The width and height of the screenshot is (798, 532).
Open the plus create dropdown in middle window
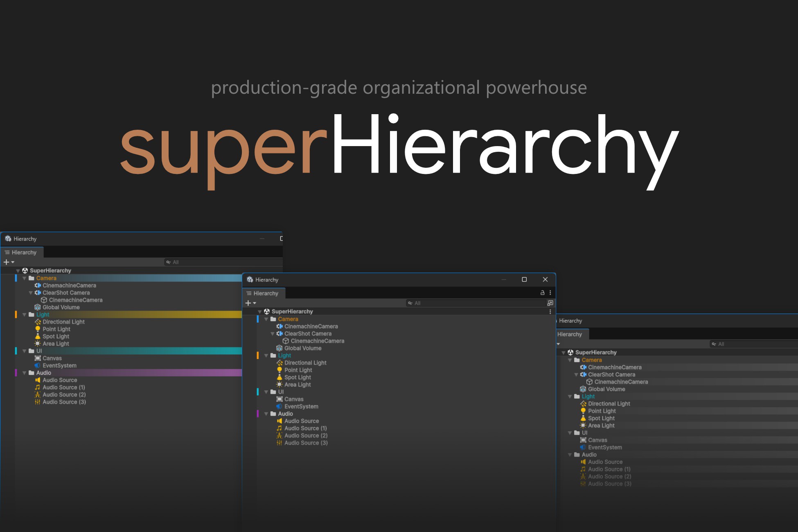(250, 303)
